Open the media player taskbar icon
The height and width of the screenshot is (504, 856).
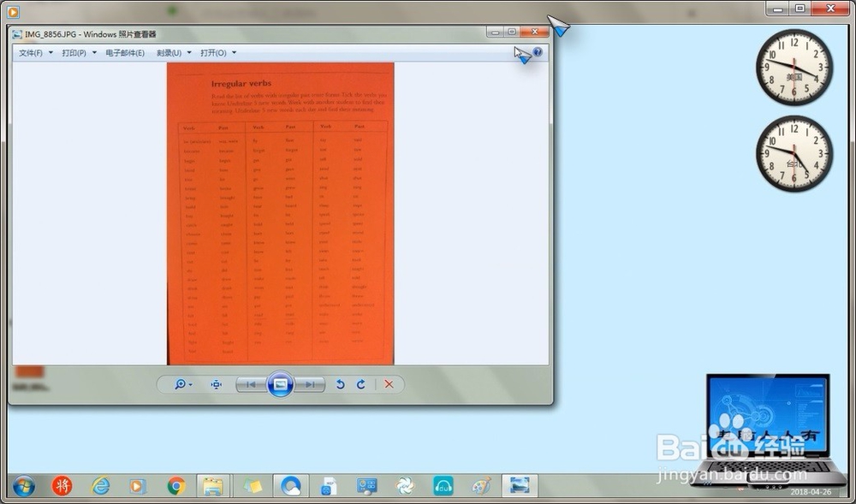[138, 485]
